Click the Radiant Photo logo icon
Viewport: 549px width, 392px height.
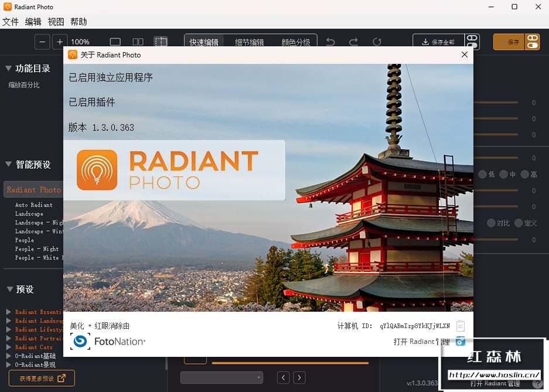click(97, 170)
